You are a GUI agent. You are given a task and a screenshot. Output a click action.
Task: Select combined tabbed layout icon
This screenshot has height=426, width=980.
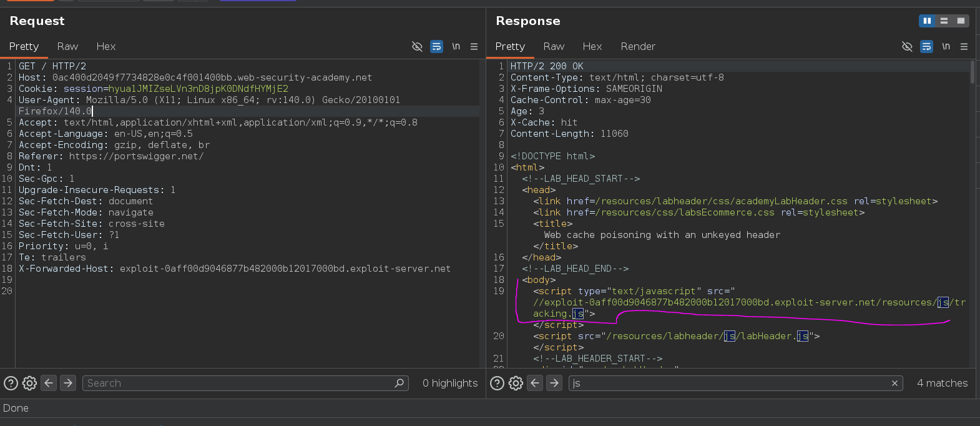point(961,21)
